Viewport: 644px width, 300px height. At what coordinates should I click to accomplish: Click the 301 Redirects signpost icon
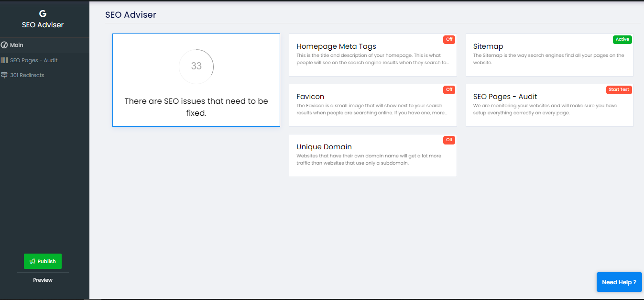point(4,75)
